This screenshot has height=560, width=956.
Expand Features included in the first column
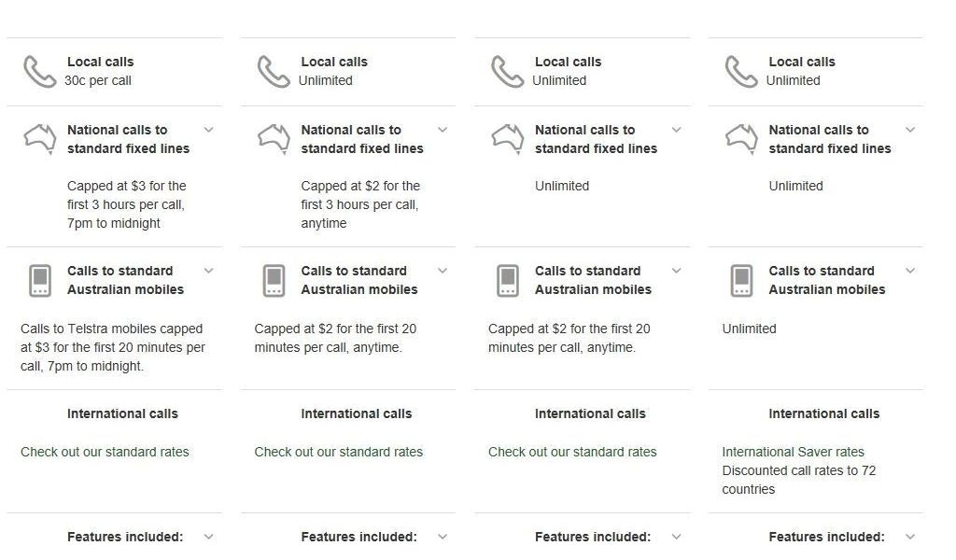208,537
